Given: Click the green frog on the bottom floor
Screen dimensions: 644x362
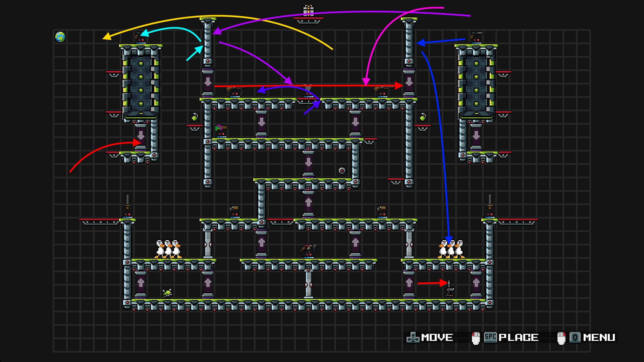Looking at the screenshot, I should (167, 293).
